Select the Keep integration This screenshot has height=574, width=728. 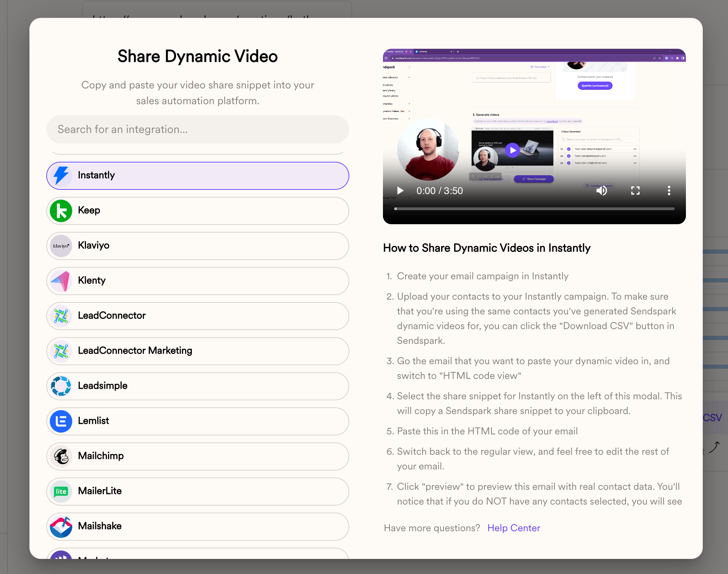tap(198, 211)
